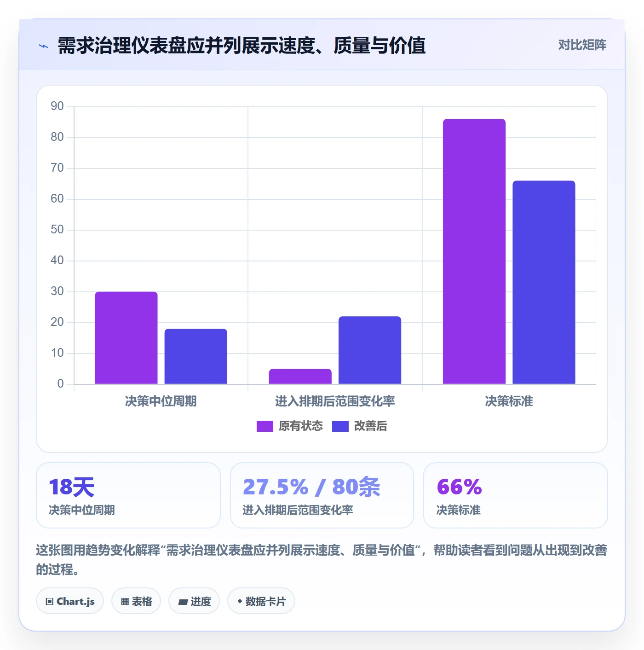Click the 原有状态 legend label
644x650 pixels.
coord(301,426)
